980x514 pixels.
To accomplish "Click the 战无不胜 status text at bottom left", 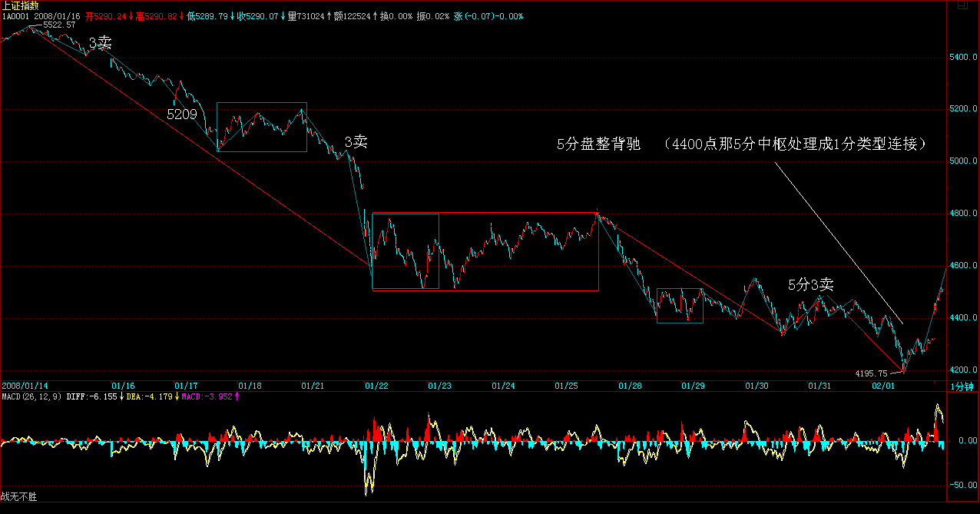I will click(18, 497).
